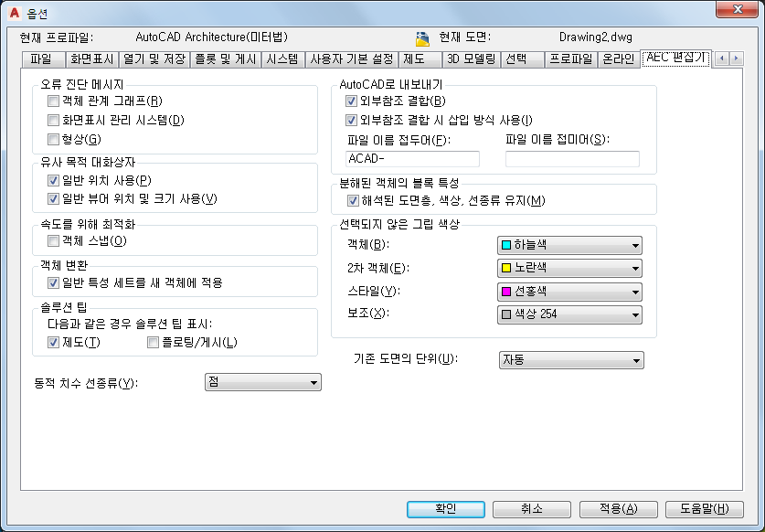Enable 객체 스냅(O) optimization checkbox

point(53,240)
